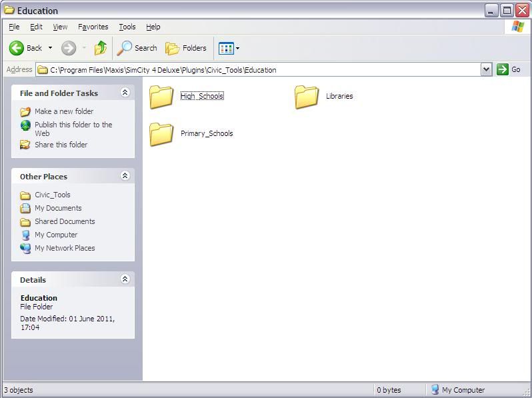
Task: Click Publish this folder to the Web
Action: [73, 129]
